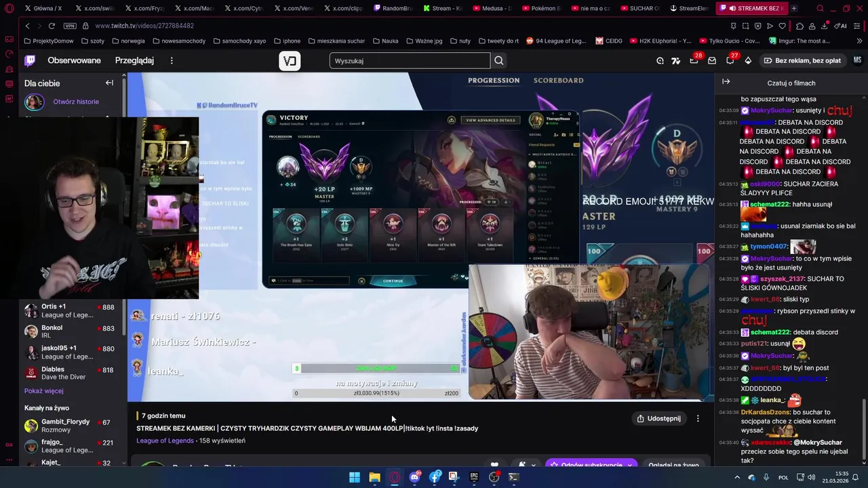Open the three-dot menu beside Udostępnij
The image size is (868, 488).
click(x=698, y=418)
